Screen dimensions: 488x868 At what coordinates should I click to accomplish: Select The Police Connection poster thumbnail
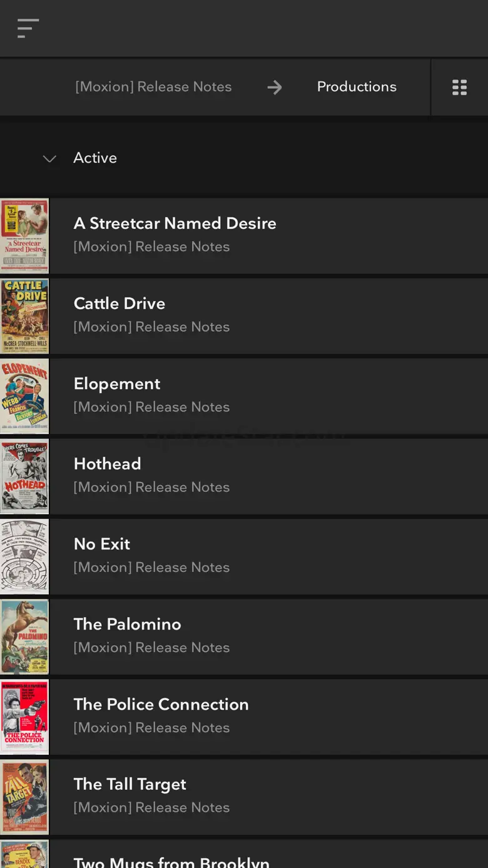pos(24,717)
